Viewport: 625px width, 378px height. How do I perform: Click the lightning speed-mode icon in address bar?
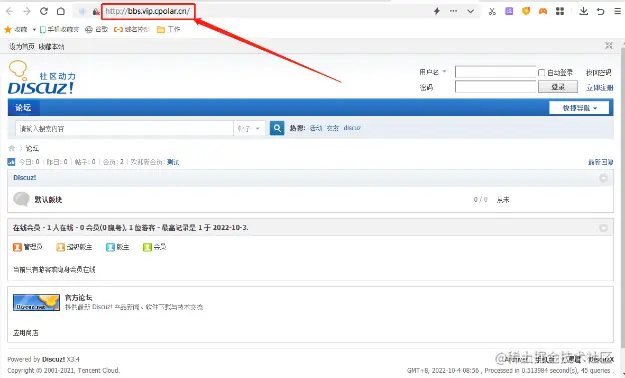click(436, 11)
